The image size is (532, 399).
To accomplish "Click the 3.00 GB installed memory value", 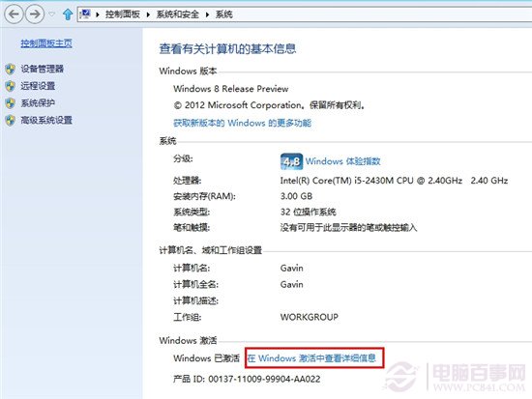I will point(296,196).
